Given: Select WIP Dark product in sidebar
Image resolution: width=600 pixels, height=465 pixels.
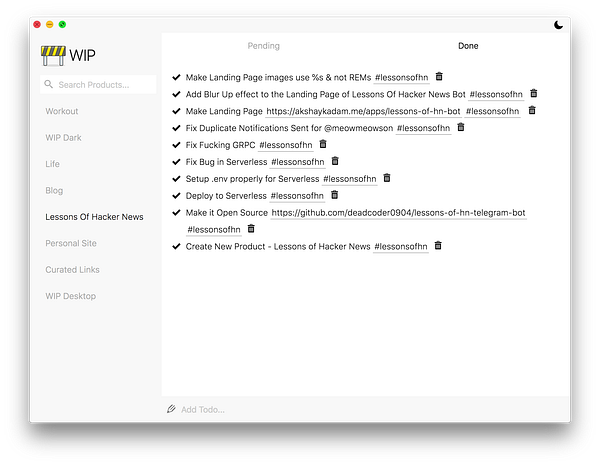Looking at the screenshot, I should 62,137.
